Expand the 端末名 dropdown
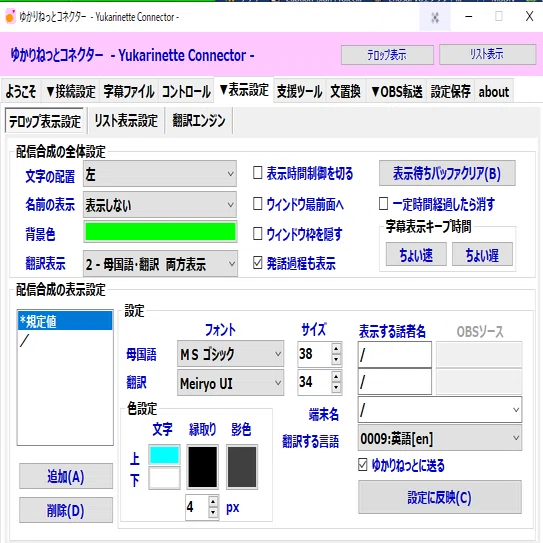 coord(440,410)
